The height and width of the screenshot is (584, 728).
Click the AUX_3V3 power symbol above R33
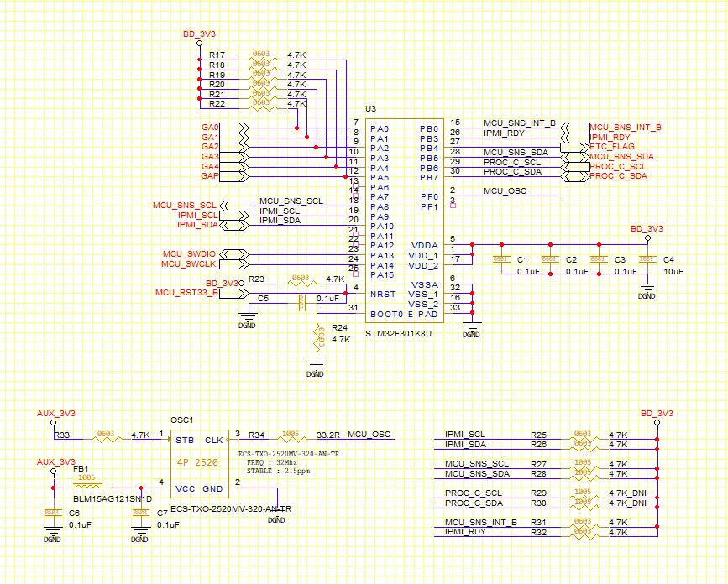coord(54,423)
